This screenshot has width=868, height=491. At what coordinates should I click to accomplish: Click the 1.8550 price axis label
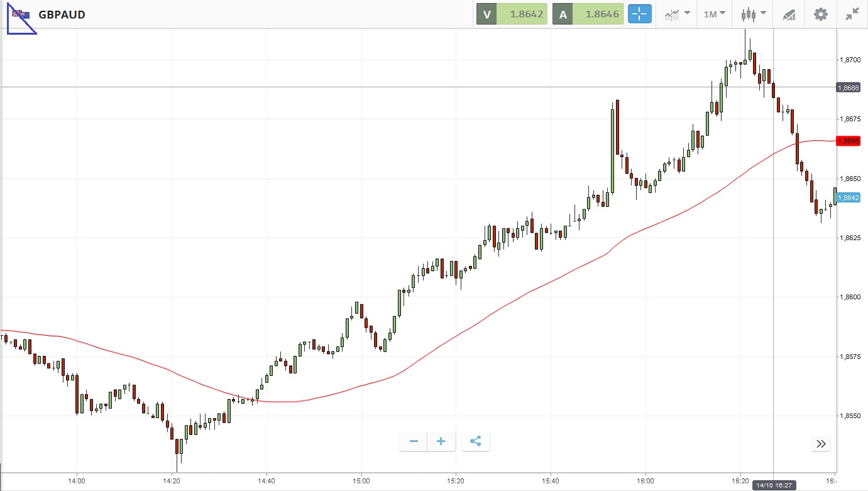tap(849, 416)
